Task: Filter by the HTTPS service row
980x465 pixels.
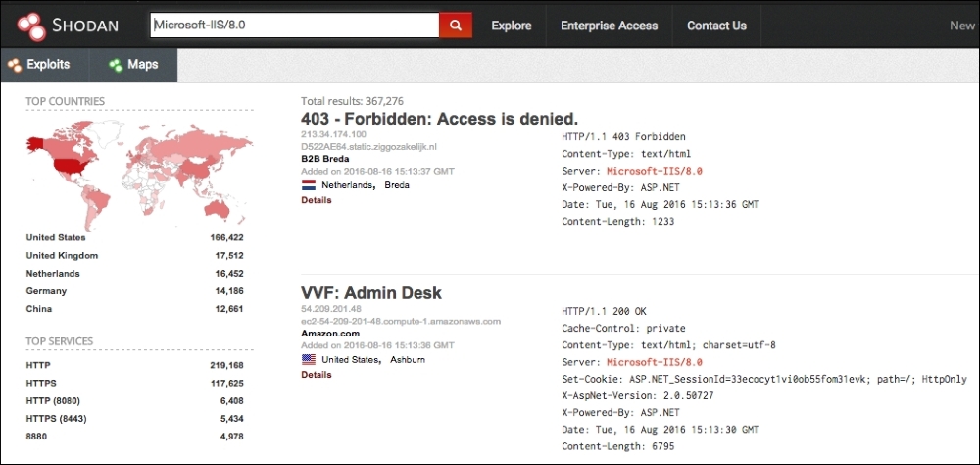Action: pyautogui.click(x=134, y=383)
